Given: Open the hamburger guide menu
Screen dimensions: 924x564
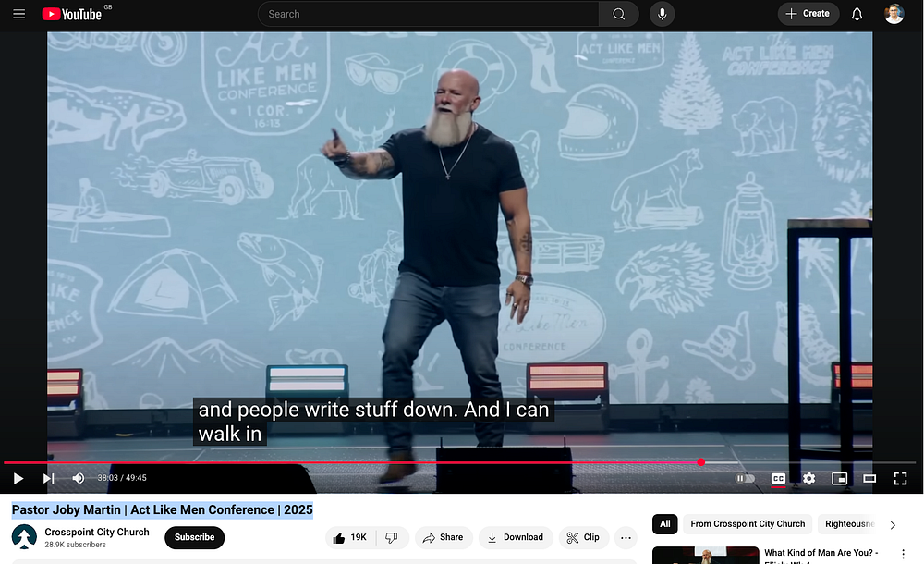Looking at the screenshot, I should tap(18, 14).
